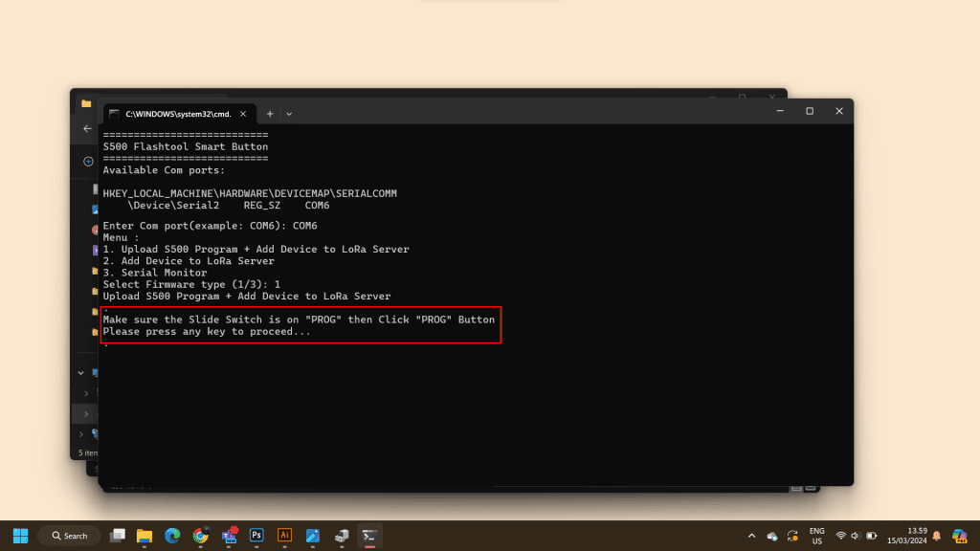Screen dimensions: 980x551
Task: Launch Adobe Illustrator from the taskbar
Action: click(284, 536)
